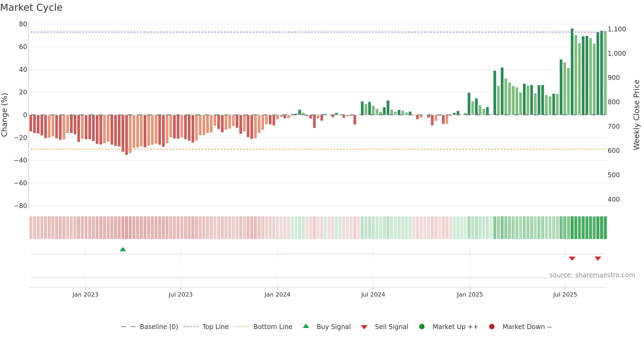Toggle the Buy Signal legend entry
The width and height of the screenshot is (644, 362).
click(x=327, y=327)
